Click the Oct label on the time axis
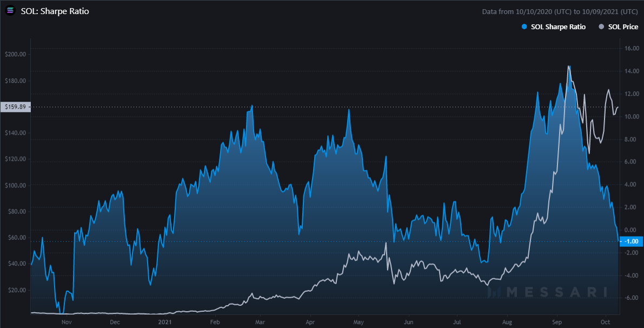 pyautogui.click(x=606, y=322)
